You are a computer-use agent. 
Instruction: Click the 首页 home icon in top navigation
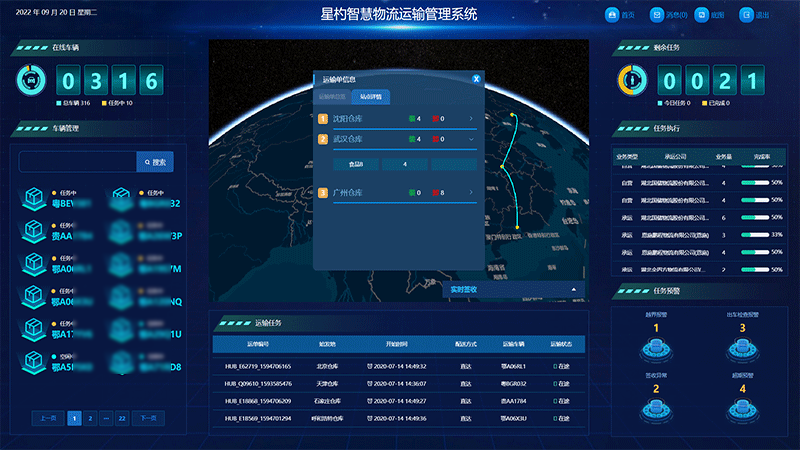tap(612, 15)
